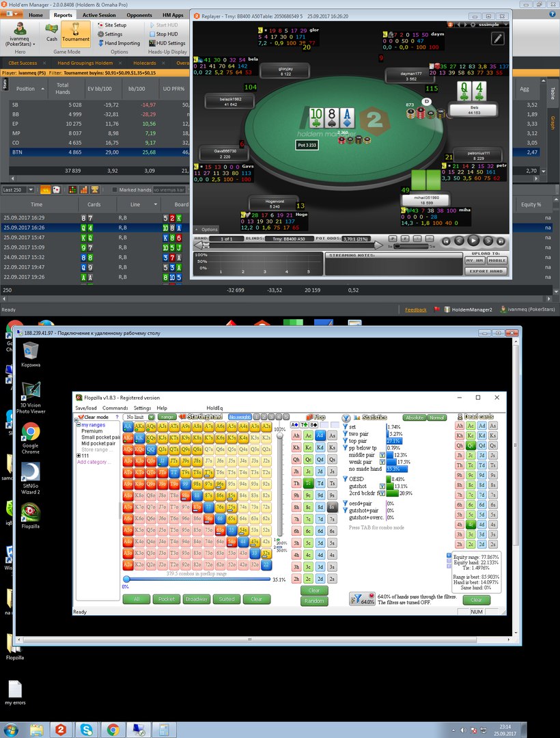Switch Game Mode to Cash
This screenshot has width=560, height=738.
point(52,33)
